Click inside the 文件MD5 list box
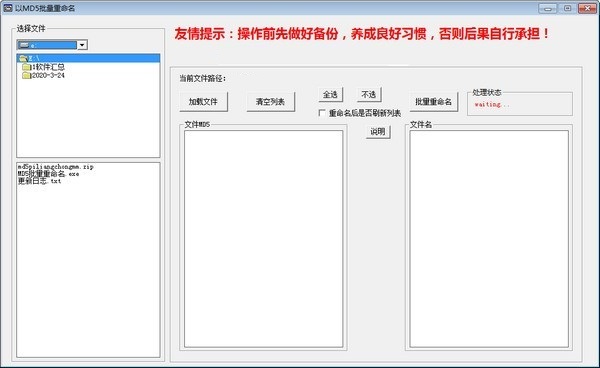The height and width of the screenshot is (368, 600). [x=263, y=239]
